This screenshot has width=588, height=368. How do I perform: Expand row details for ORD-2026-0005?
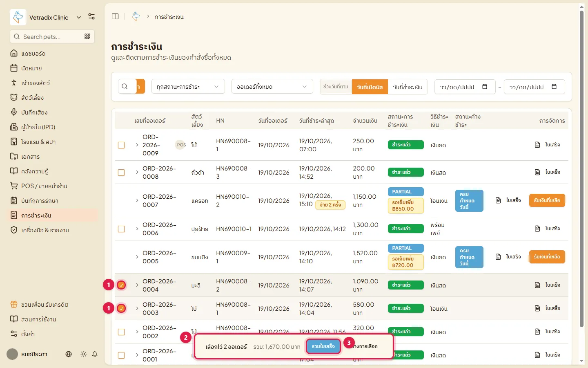pos(137,257)
